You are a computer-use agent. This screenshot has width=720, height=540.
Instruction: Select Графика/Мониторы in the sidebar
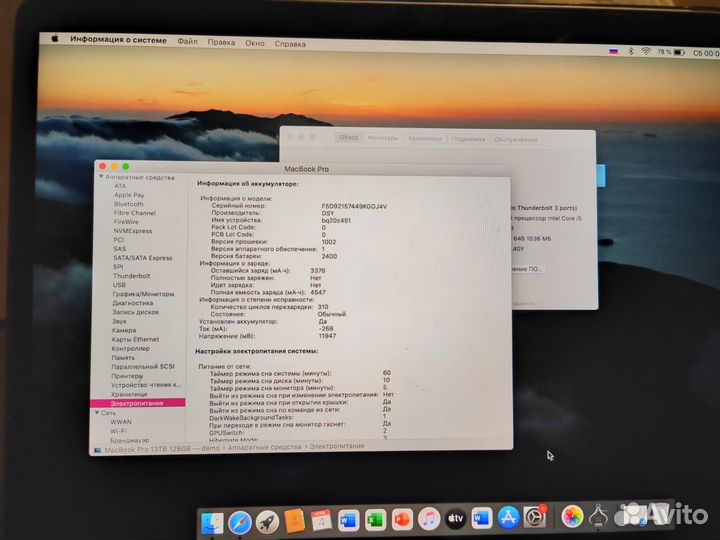(143, 294)
